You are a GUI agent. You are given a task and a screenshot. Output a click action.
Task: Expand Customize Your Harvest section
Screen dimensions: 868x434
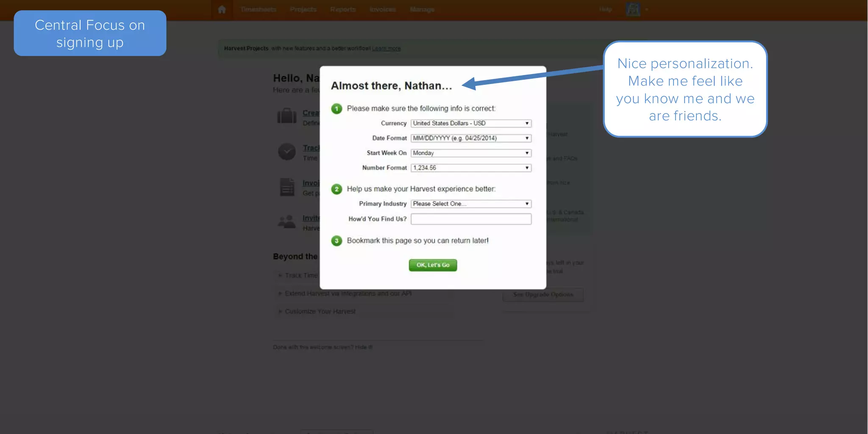tap(320, 312)
